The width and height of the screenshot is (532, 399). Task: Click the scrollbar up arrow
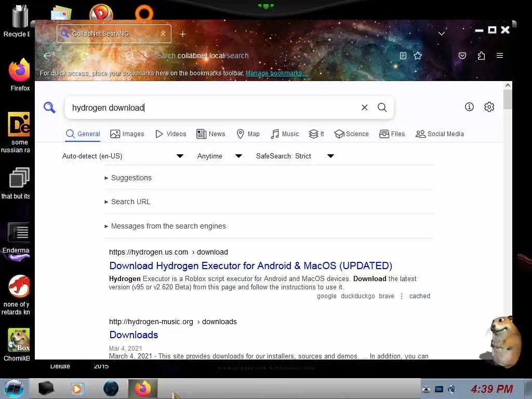[x=508, y=86]
